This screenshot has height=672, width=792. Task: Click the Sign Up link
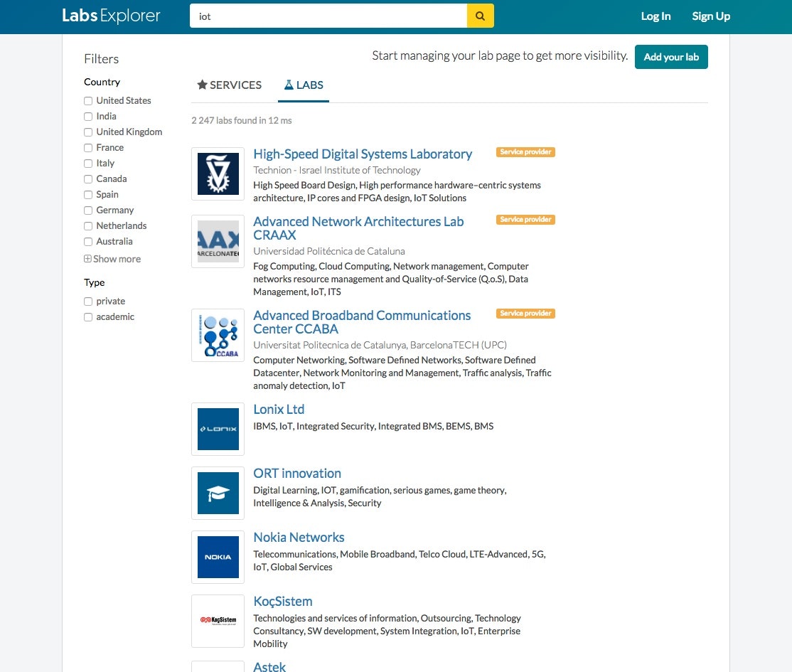tap(710, 16)
